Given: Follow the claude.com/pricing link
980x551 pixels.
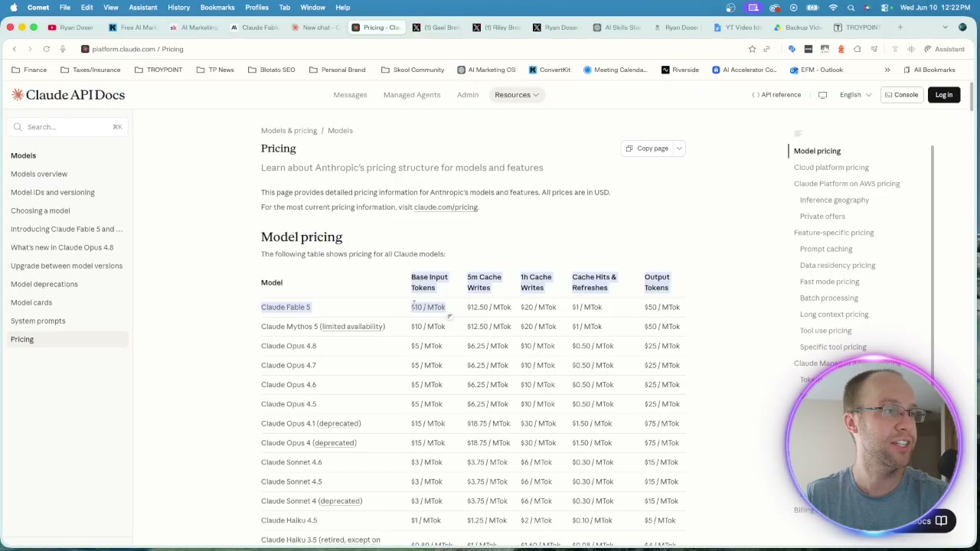Looking at the screenshot, I should [446, 207].
